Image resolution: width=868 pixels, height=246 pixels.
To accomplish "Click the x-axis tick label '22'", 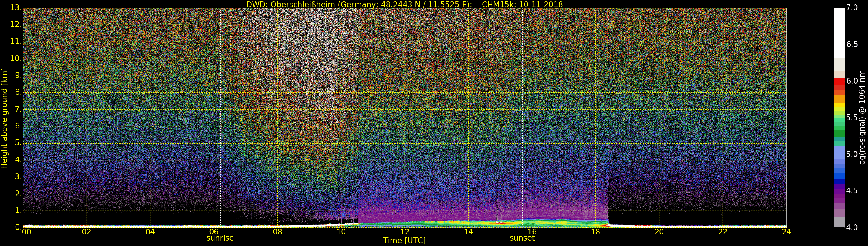I will coord(723,232).
